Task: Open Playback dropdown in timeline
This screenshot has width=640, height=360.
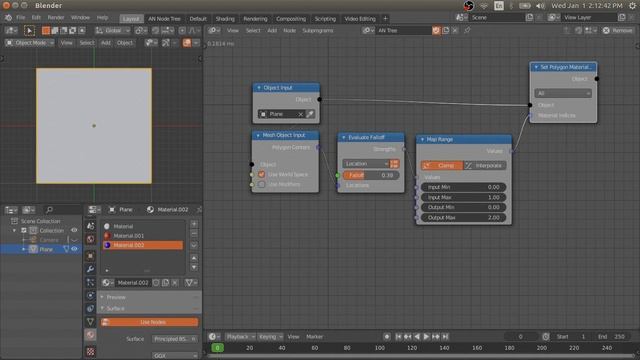Action: pos(240,337)
